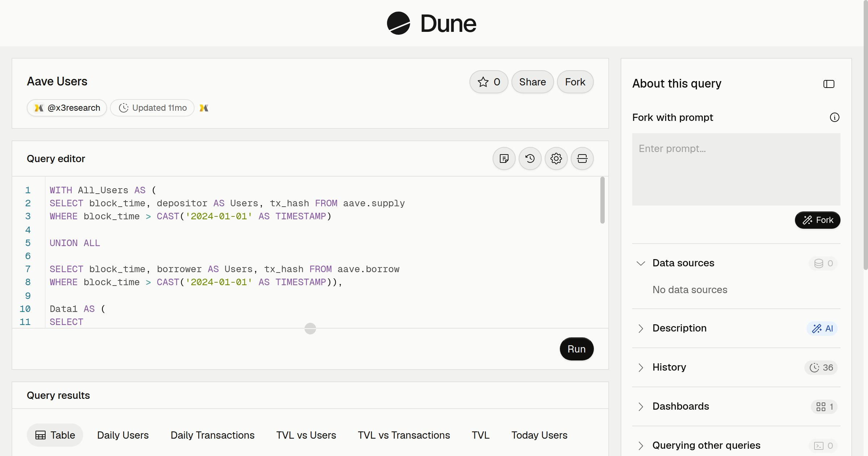Open the query notes icon in editor toolbar
The width and height of the screenshot is (868, 456).
pyautogui.click(x=504, y=159)
